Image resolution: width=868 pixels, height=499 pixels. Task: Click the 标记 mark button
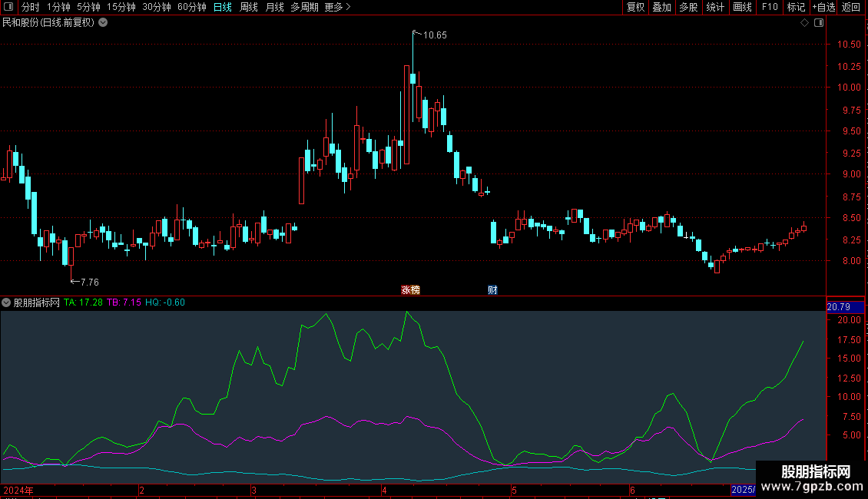pyautogui.click(x=796, y=7)
